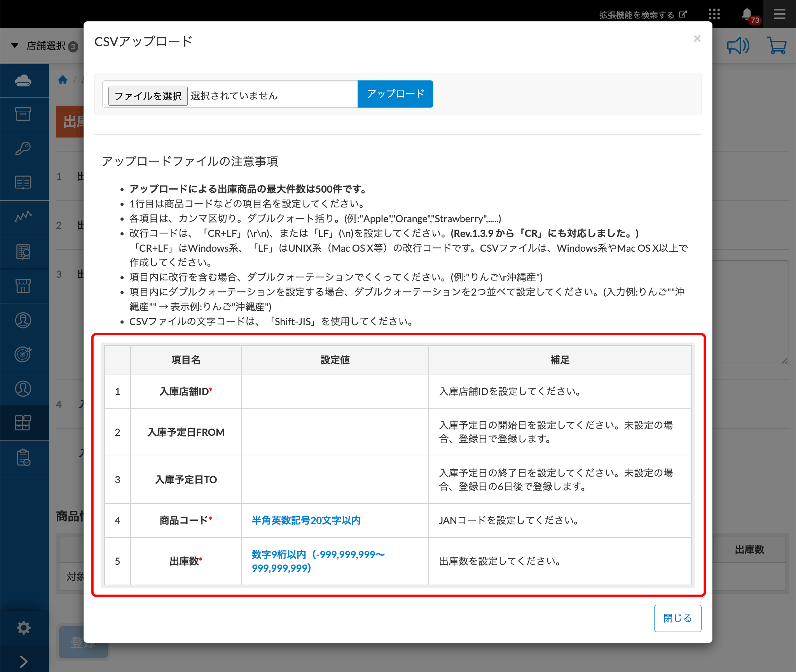The image size is (796, 672).
Task: Open the settings gear at sidebar bottom
Action: [23, 627]
